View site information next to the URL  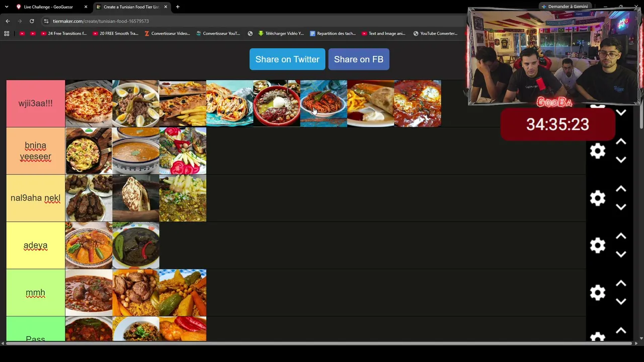46,21
